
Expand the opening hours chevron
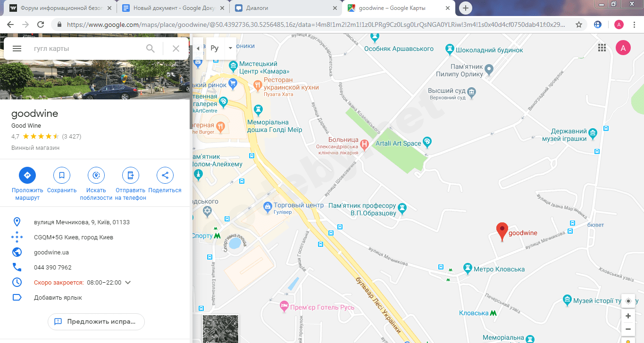point(128,283)
